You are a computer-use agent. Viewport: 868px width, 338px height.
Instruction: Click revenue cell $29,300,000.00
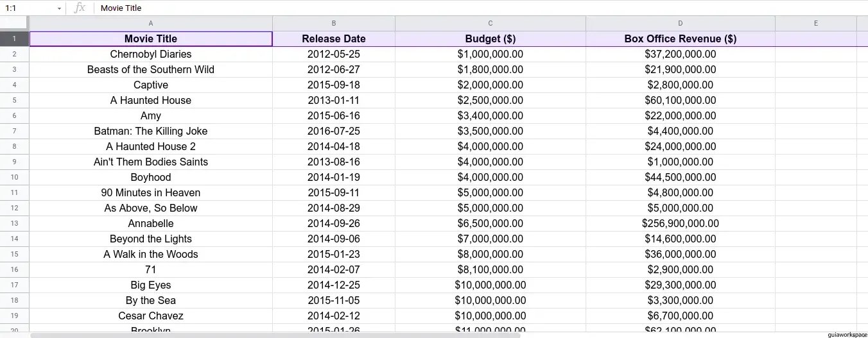[681, 285]
